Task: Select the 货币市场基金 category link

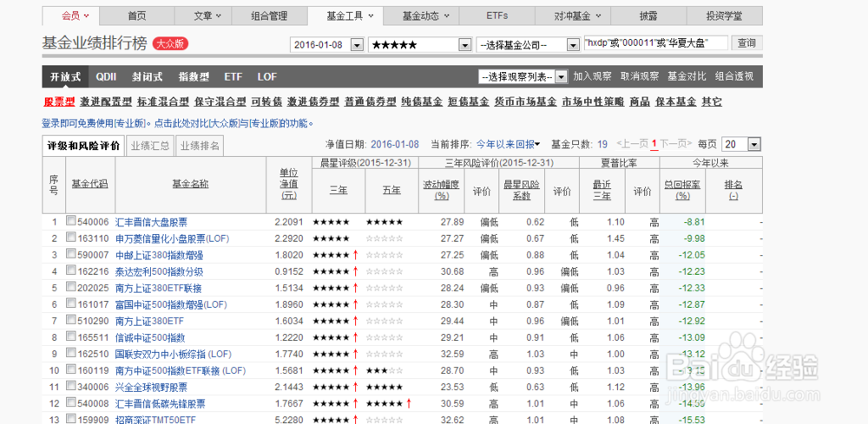Action: tap(525, 101)
